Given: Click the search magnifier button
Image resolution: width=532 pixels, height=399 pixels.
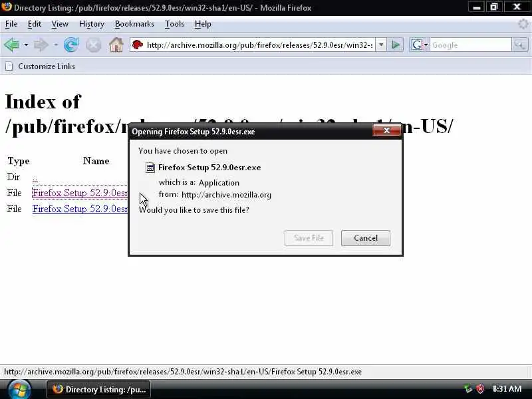Looking at the screenshot, I should click(x=519, y=45).
